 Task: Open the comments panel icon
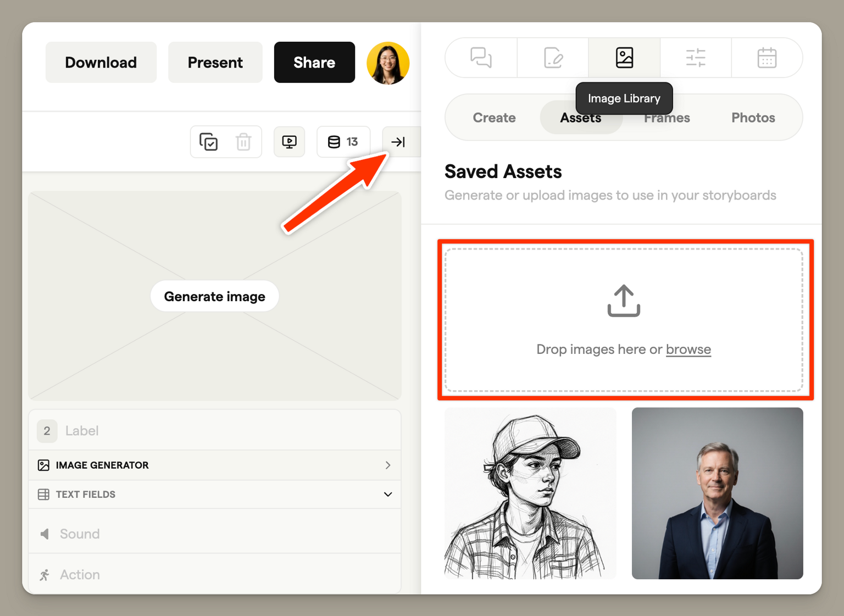click(x=481, y=58)
